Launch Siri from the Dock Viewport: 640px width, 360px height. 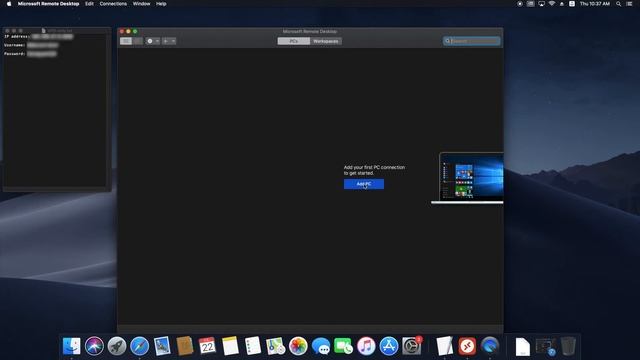[94, 346]
